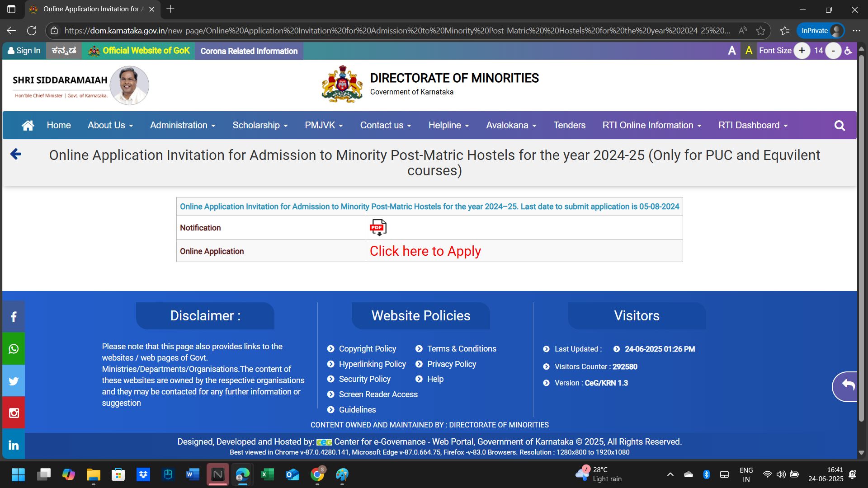Click the blue back arrow beside title
The image size is (868, 488).
coord(16,154)
